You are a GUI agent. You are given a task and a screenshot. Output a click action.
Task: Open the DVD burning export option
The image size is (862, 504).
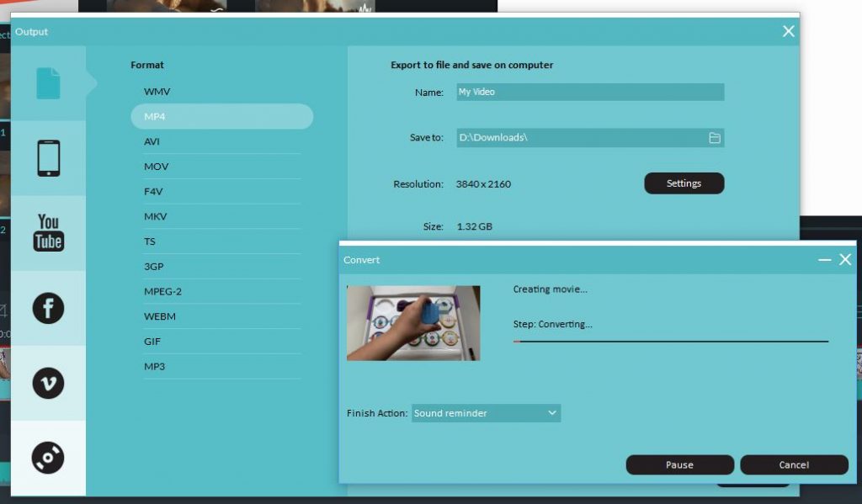(x=48, y=457)
